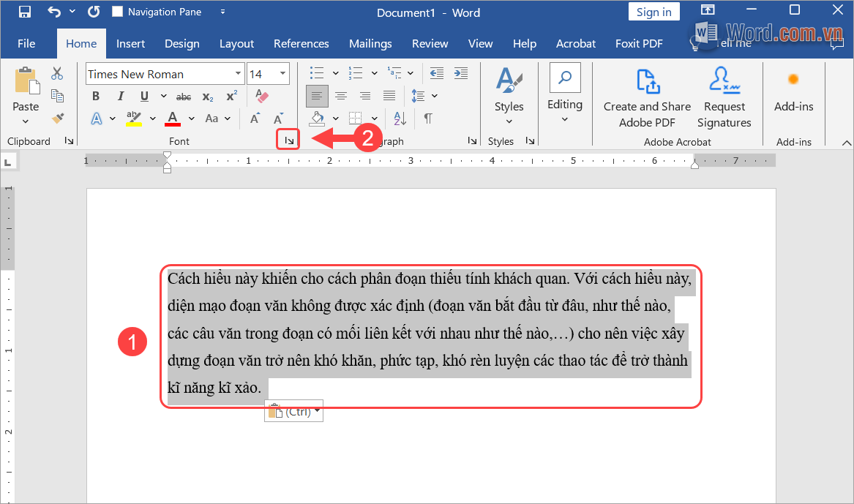Open the undo history dropdown arrow
This screenshot has height=504, width=854.
72,12
